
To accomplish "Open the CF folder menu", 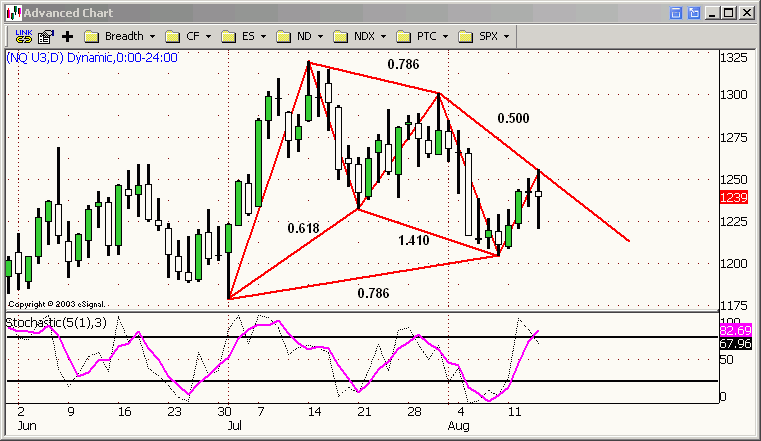I will [x=188, y=36].
